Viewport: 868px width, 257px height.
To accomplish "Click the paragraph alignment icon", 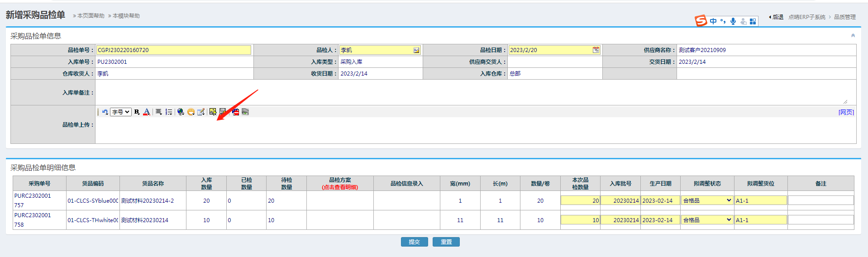I will pyautogui.click(x=158, y=112).
